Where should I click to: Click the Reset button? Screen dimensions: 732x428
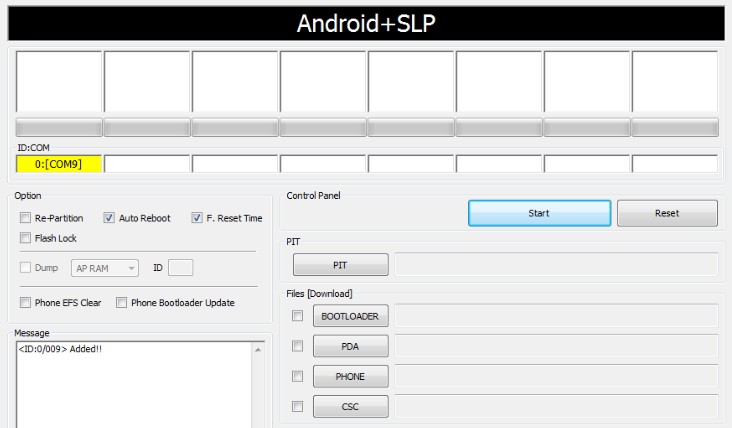[x=667, y=213]
